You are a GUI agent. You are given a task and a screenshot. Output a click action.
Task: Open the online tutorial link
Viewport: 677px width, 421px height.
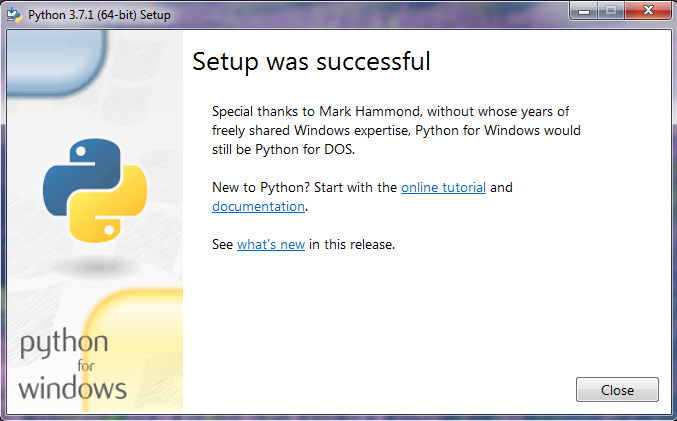click(443, 187)
